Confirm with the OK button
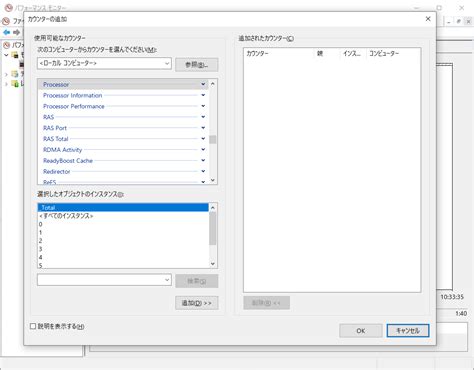The height and width of the screenshot is (370, 474). tap(361, 331)
